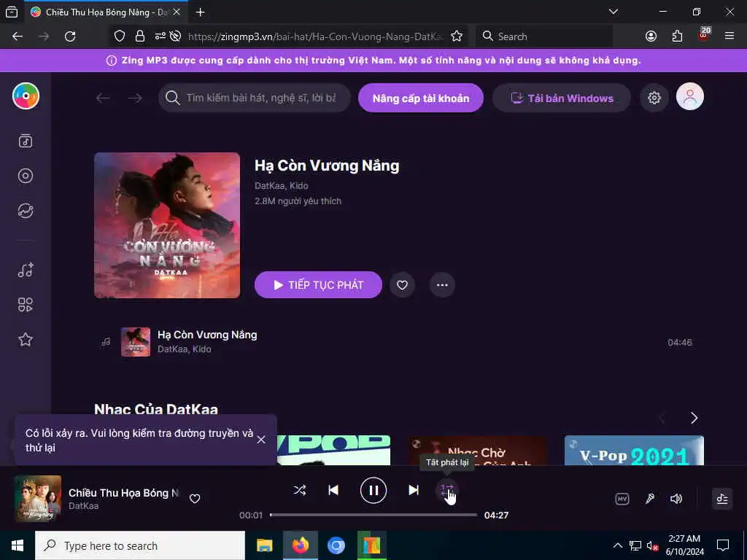The height and width of the screenshot is (560, 747).
Task: Open the user account avatar
Action: [690, 97]
